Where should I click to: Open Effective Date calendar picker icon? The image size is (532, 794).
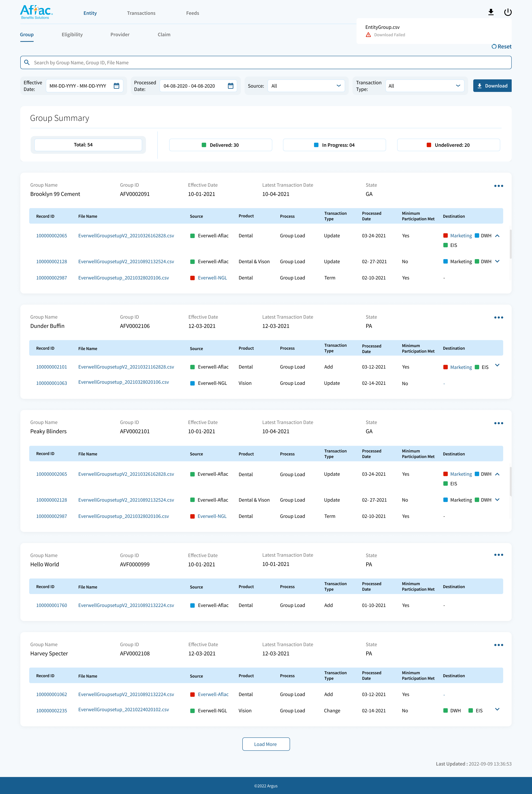click(116, 86)
